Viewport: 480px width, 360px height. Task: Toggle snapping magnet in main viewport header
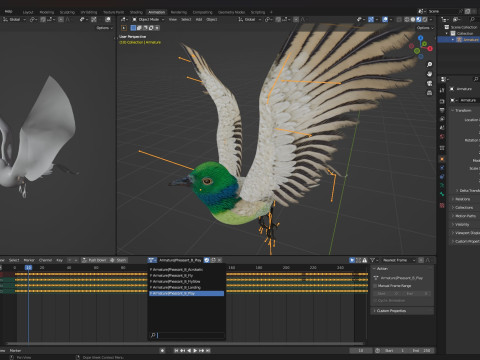[x=278, y=20]
